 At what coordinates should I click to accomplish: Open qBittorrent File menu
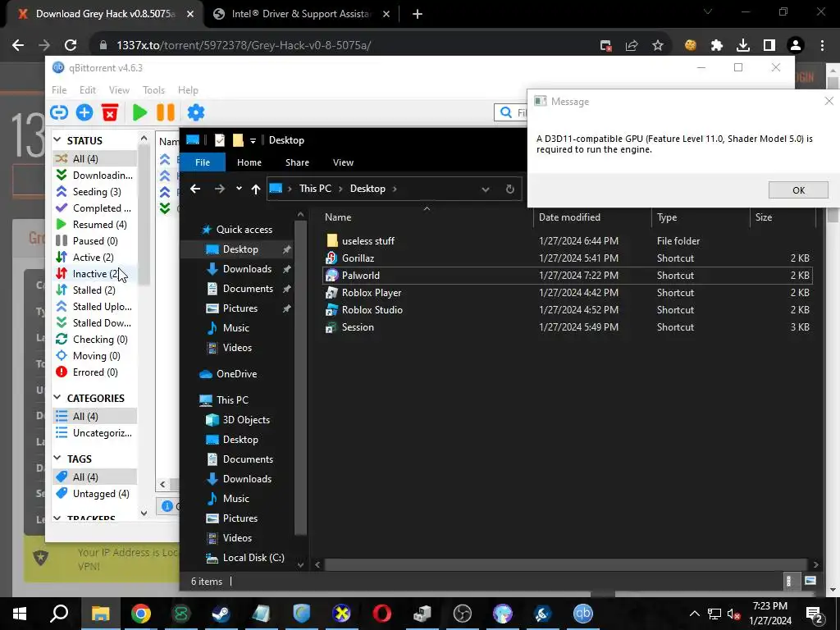pyautogui.click(x=59, y=90)
